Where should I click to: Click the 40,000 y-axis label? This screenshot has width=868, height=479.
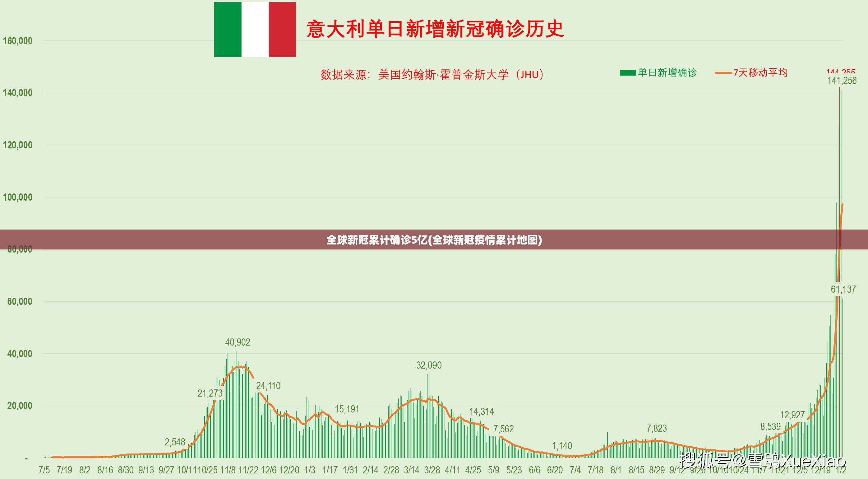click(x=20, y=354)
